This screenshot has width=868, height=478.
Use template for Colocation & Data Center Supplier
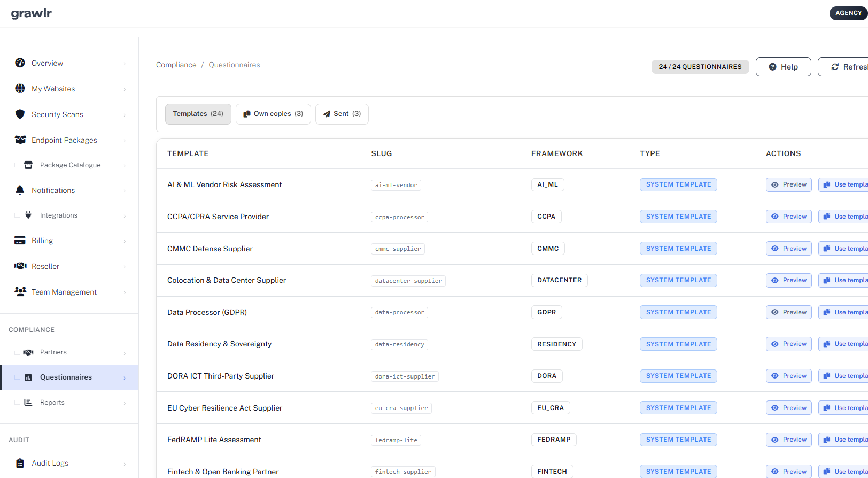843,280
